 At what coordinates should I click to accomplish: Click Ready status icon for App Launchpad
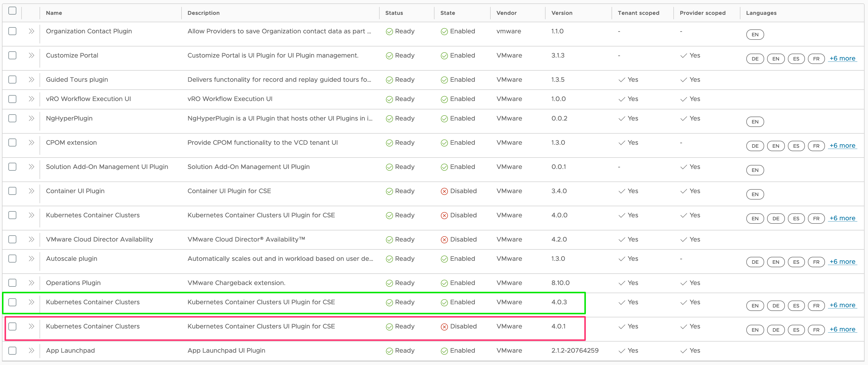tap(389, 351)
